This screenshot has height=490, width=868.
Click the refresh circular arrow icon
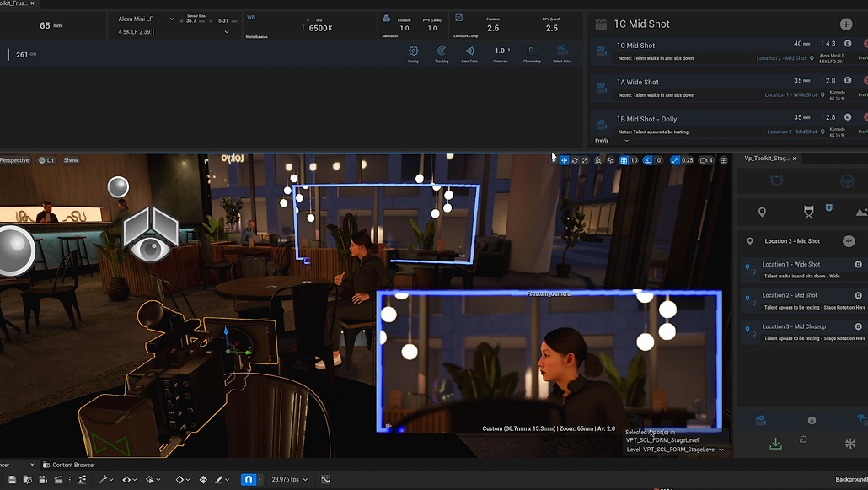(x=803, y=439)
